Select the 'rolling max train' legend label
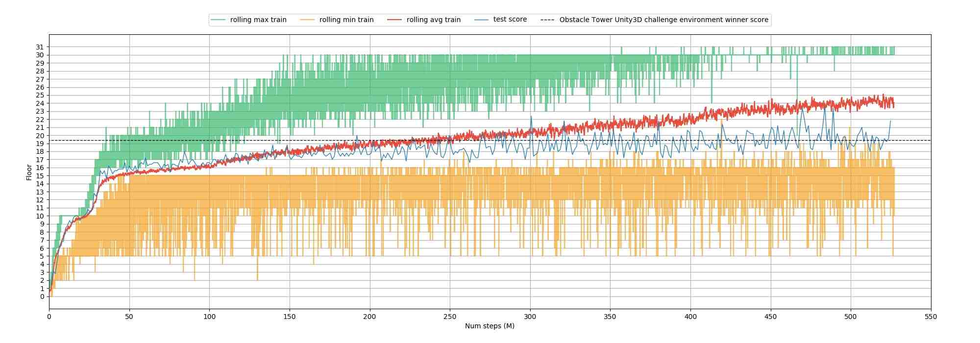This screenshot has height=343, width=980. point(258,20)
